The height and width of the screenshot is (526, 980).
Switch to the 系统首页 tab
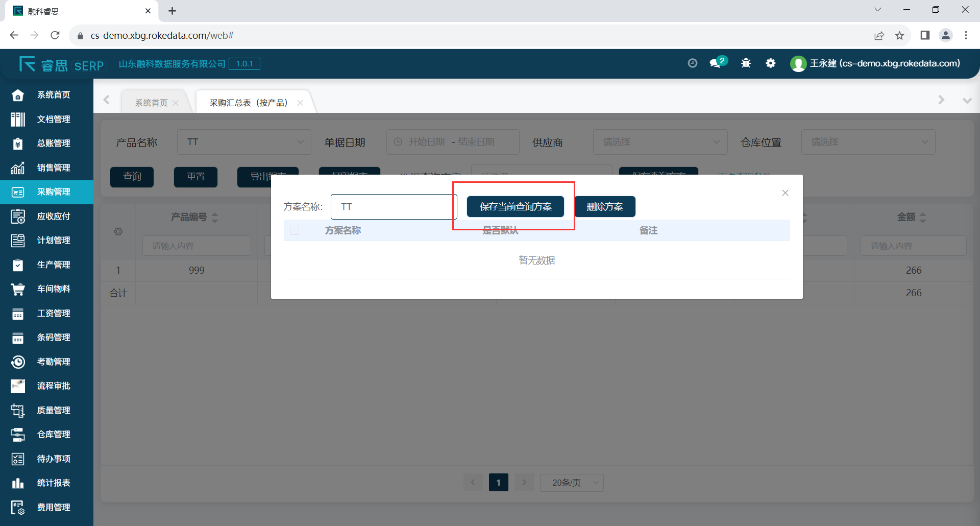(151, 103)
